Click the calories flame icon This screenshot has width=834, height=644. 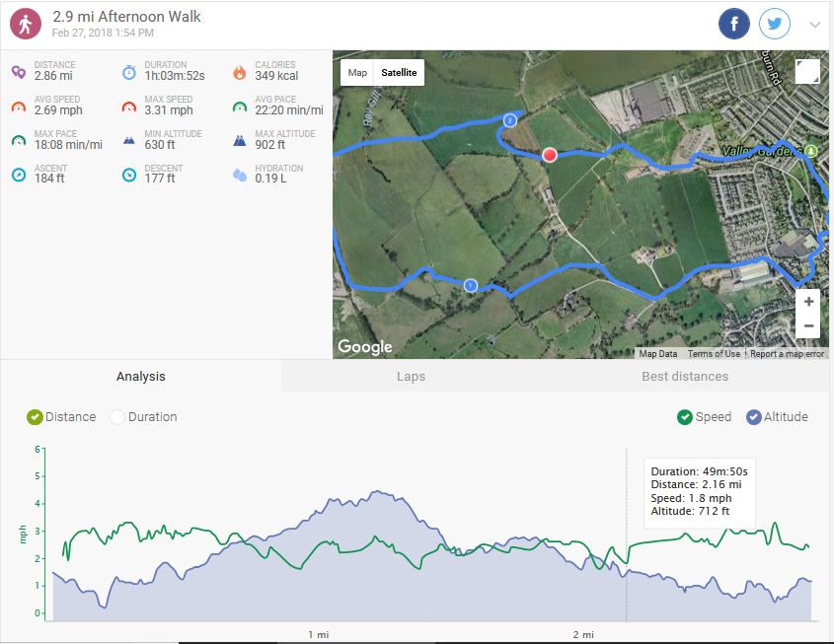click(239, 71)
